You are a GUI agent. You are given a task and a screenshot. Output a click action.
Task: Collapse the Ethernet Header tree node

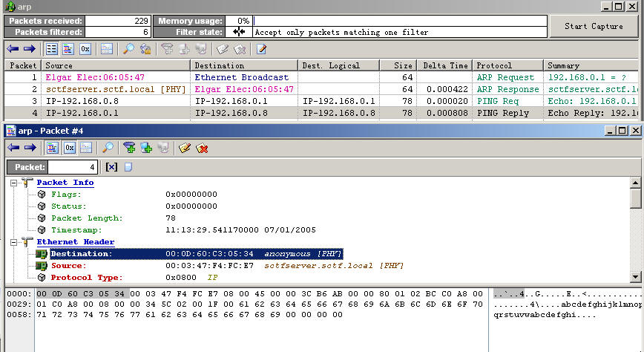point(15,242)
